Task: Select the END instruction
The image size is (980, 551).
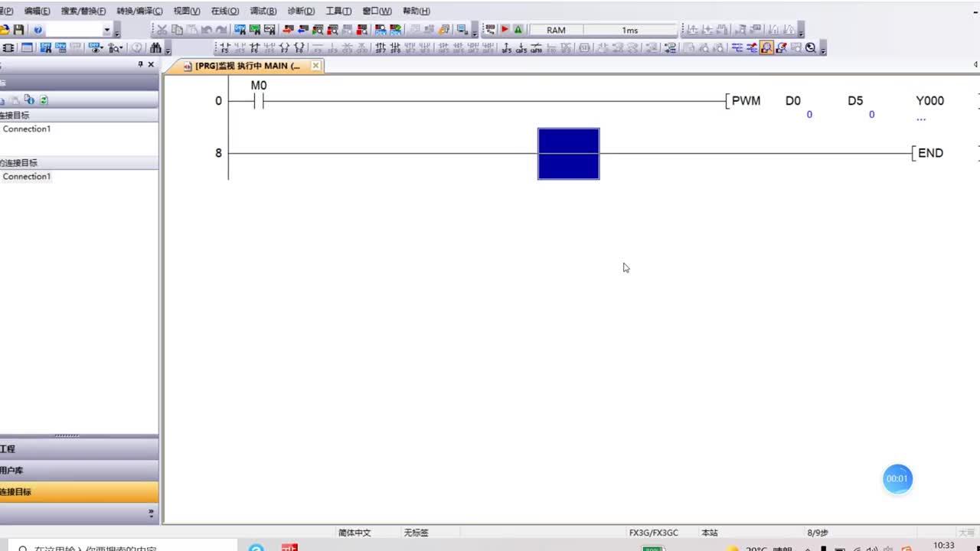Action: (x=930, y=153)
